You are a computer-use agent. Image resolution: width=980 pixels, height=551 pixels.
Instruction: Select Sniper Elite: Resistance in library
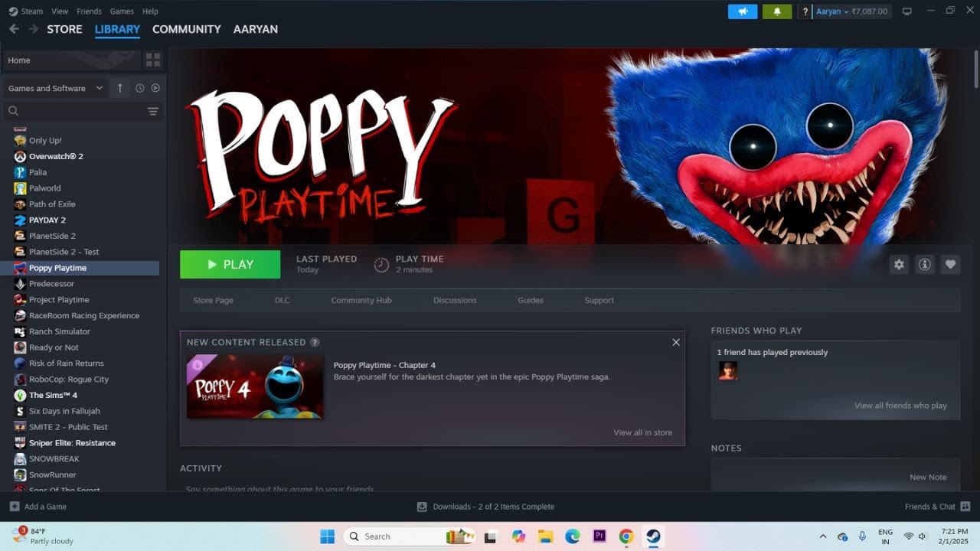click(72, 443)
